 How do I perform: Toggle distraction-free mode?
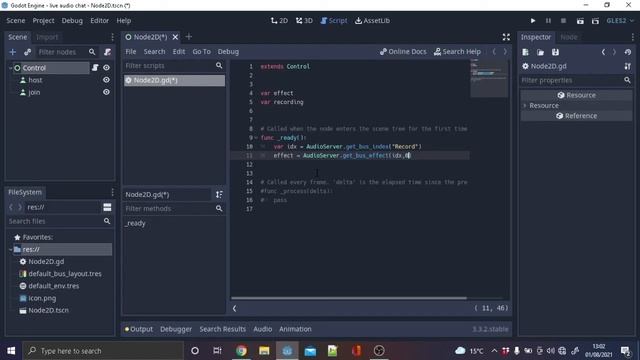point(506,37)
